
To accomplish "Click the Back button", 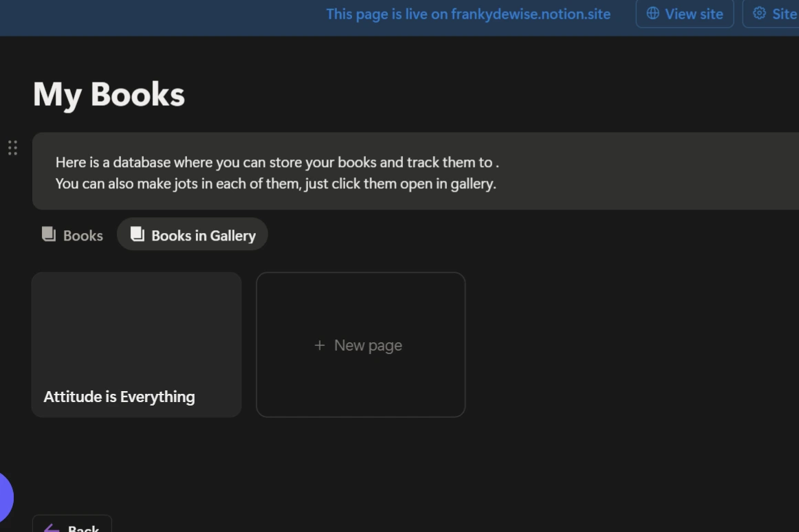I will [72, 527].
